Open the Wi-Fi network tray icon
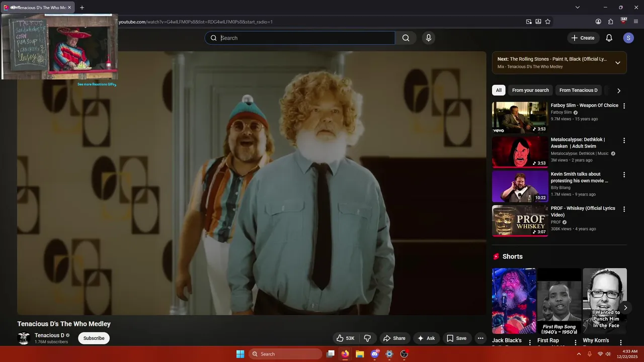 click(600, 354)
